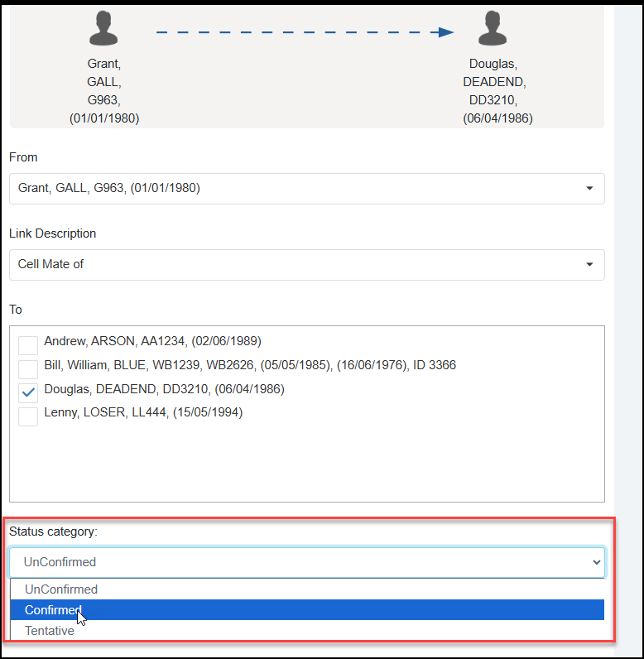
Task: Select Confirmed from the status list
Action: tap(55, 610)
